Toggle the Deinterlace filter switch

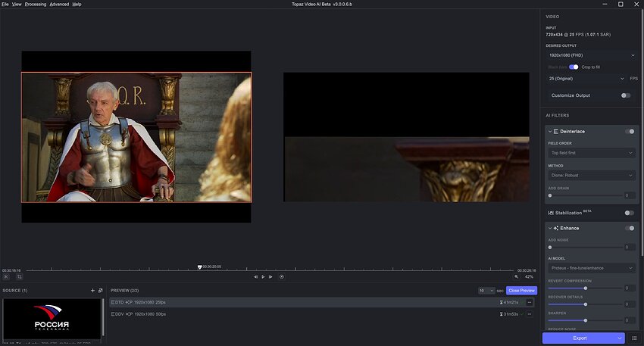pyautogui.click(x=629, y=132)
